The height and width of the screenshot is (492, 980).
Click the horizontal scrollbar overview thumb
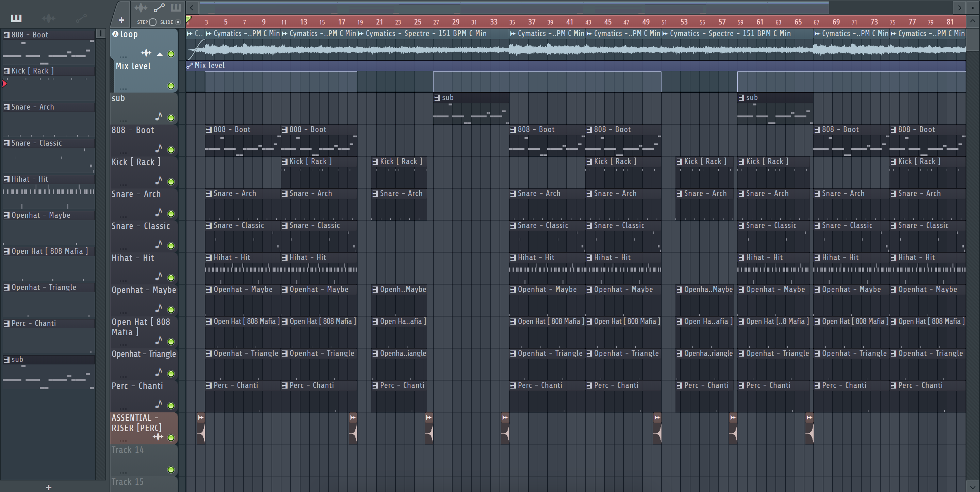coord(513,7)
